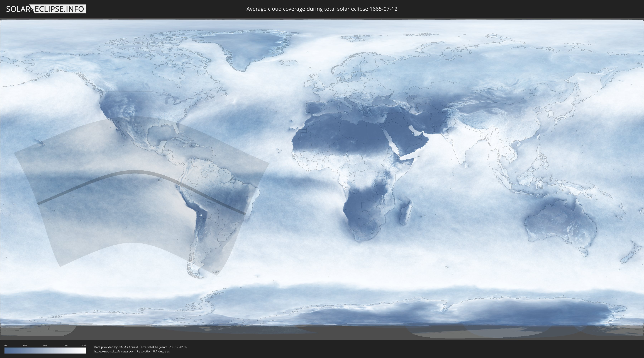Click the 100% legend label
Screen dimensions: 644x358
[x=83, y=345]
